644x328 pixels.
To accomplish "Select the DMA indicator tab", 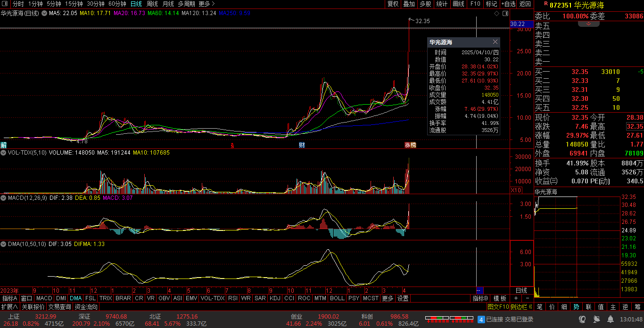I will (x=75, y=298).
